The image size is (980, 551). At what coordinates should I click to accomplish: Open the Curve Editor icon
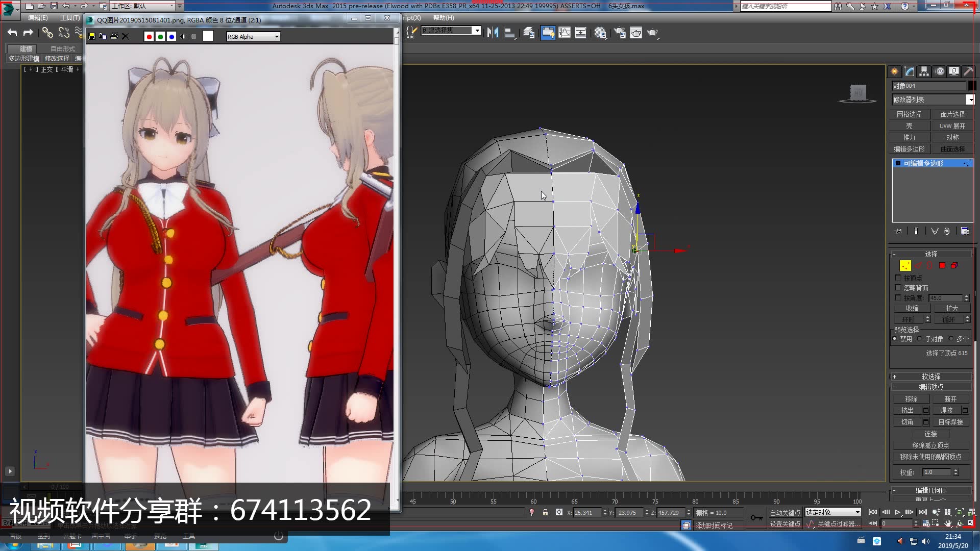click(x=565, y=33)
